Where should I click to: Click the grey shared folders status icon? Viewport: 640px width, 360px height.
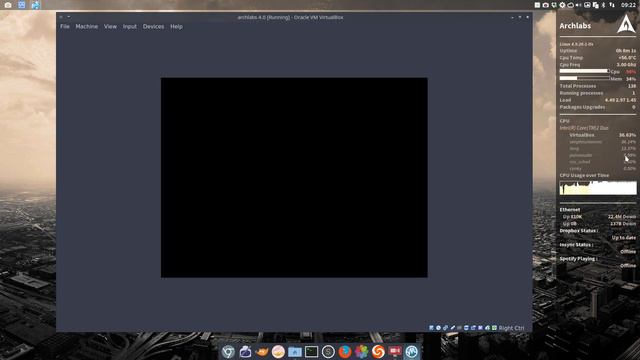click(459, 328)
